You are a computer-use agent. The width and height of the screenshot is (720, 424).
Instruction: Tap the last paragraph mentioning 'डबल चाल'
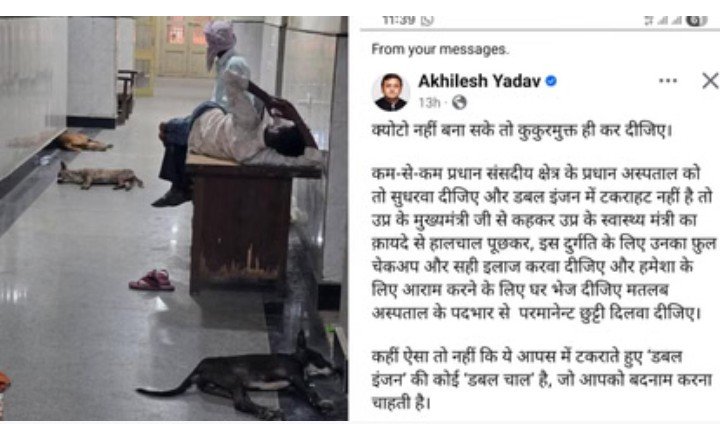tap(542, 379)
